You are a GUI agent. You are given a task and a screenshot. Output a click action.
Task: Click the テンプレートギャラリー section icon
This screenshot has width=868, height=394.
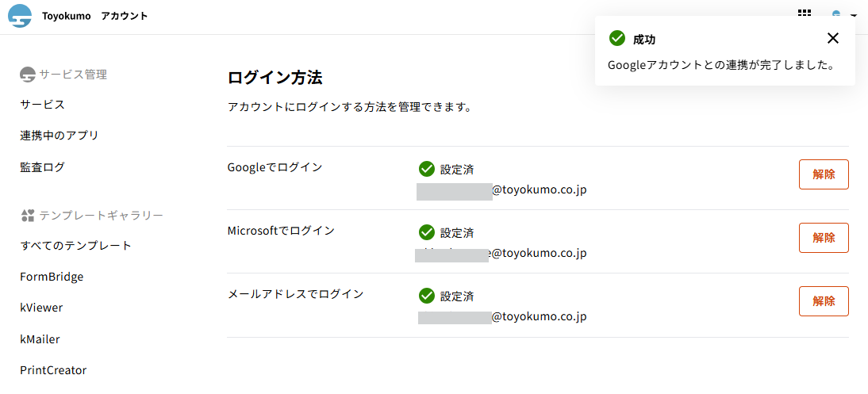(28, 215)
